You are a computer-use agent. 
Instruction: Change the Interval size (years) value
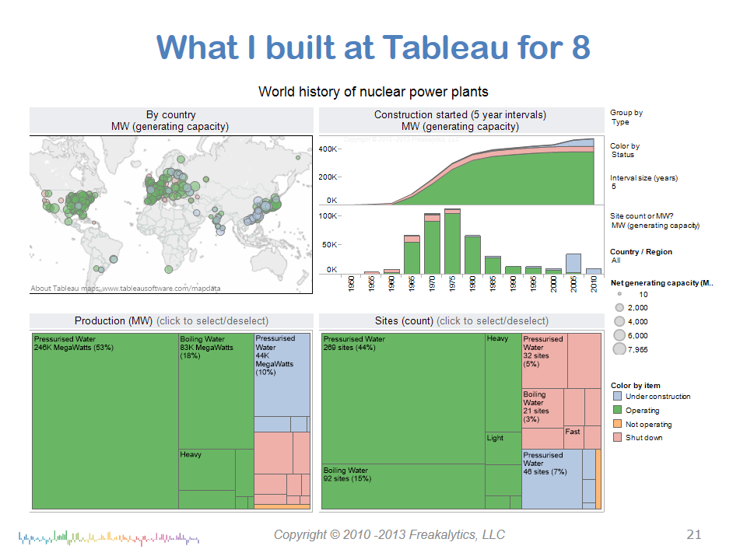(614, 187)
